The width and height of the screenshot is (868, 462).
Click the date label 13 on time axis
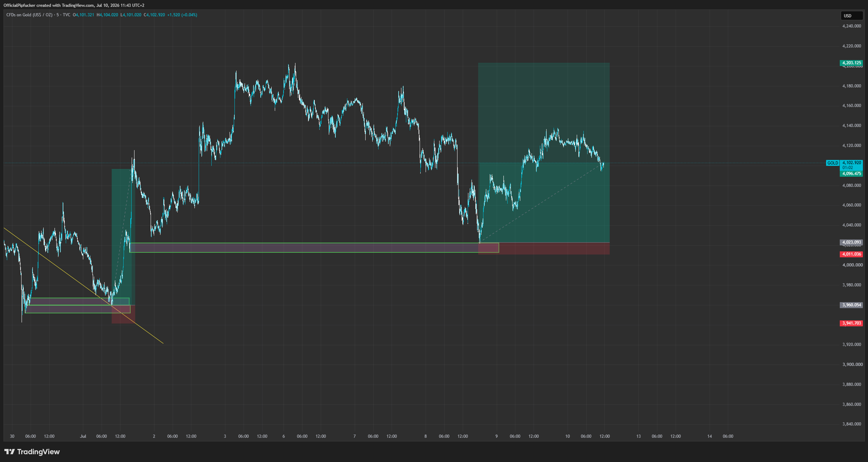coord(638,436)
